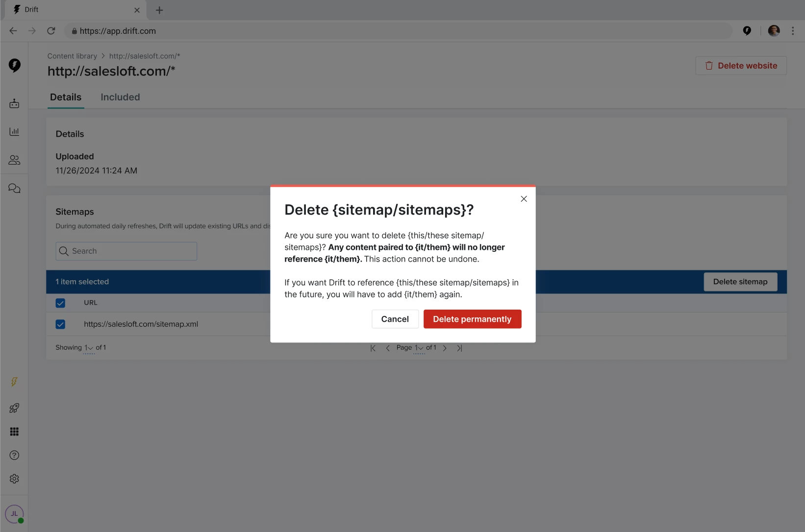Open the reports bar chart icon
Image resolution: width=805 pixels, height=532 pixels.
coord(14,131)
